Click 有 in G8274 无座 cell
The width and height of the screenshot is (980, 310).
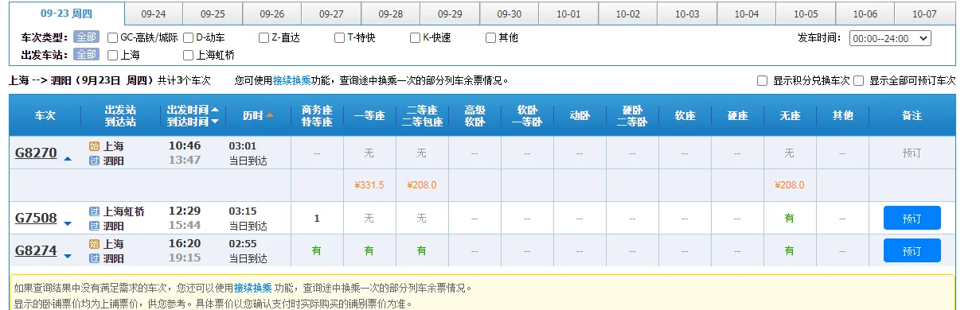789,250
